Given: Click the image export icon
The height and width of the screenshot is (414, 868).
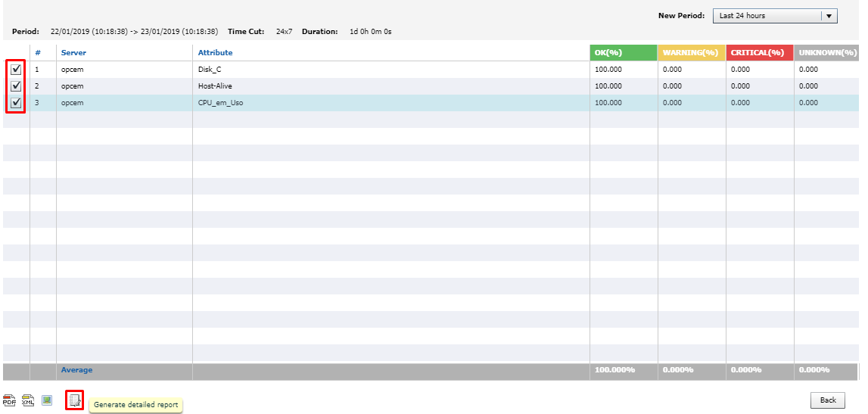Looking at the screenshot, I should [x=47, y=400].
